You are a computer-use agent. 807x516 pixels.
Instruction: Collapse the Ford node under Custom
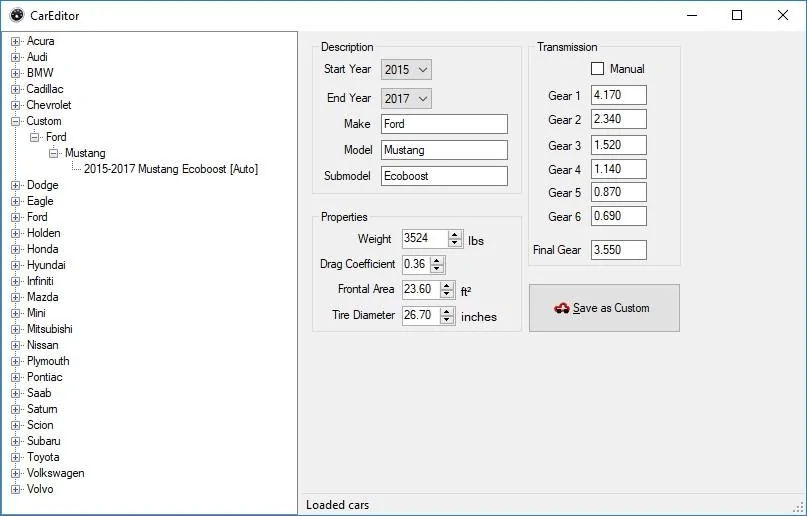[34, 137]
